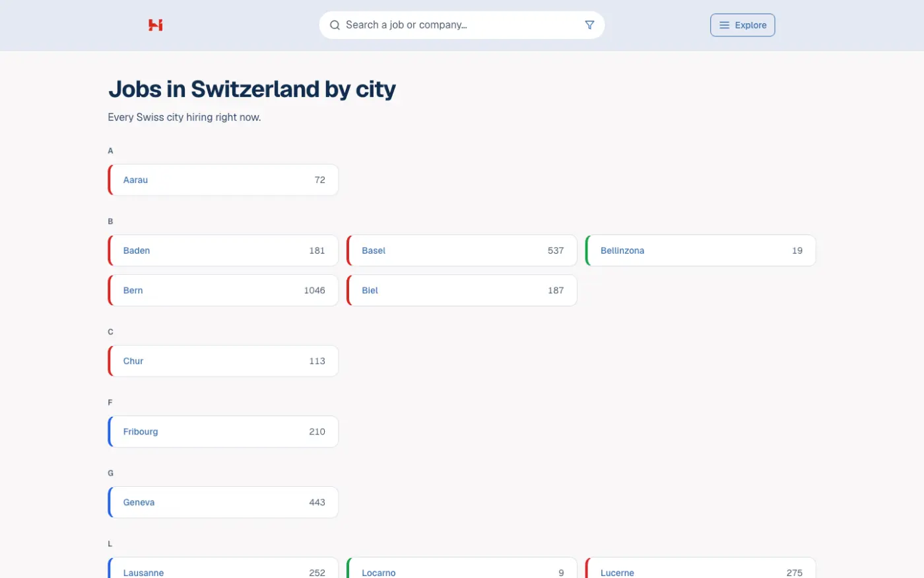Click the Fribourg job count 210
The height and width of the screenshot is (578, 924).
(317, 432)
